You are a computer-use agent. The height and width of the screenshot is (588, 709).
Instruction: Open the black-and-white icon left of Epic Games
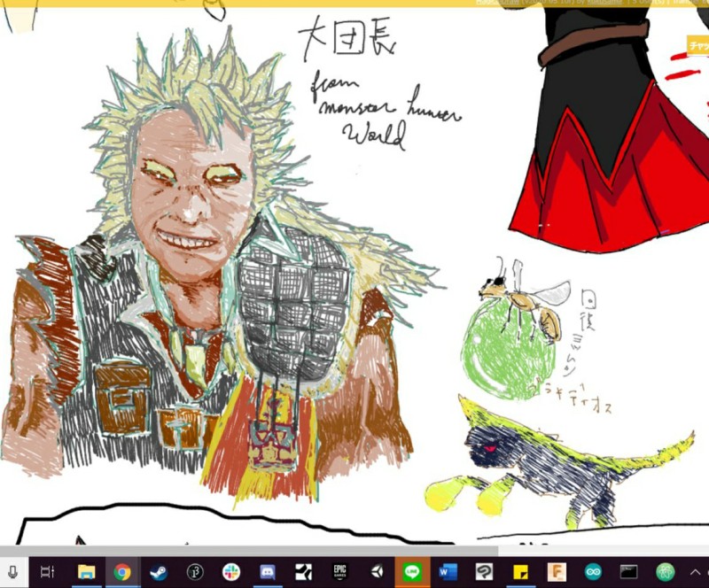(303, 572)
